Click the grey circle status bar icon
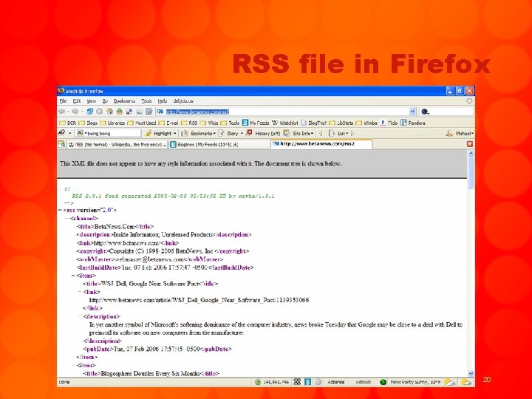 [x=318, y=382]
